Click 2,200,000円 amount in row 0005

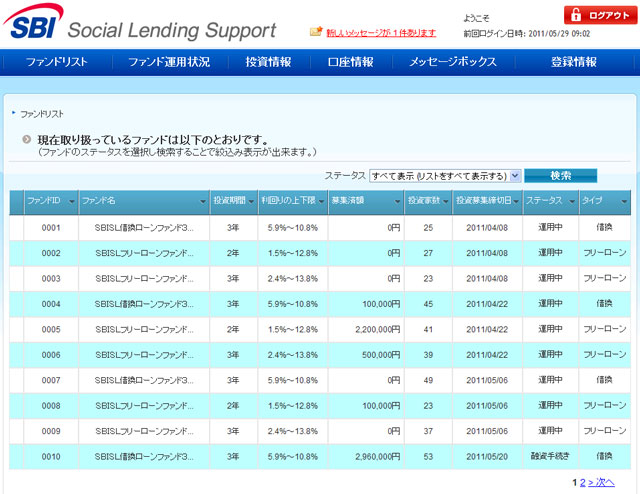point(378,329)
